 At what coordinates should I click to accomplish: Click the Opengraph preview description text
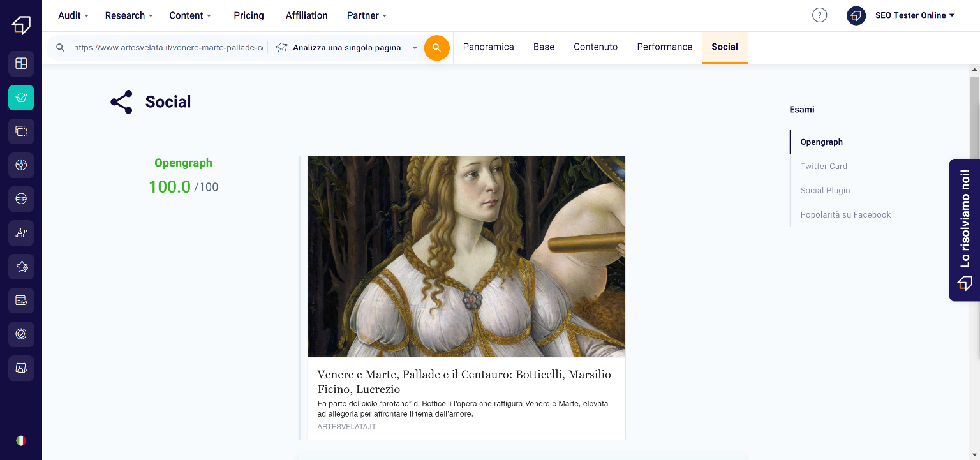463,409
